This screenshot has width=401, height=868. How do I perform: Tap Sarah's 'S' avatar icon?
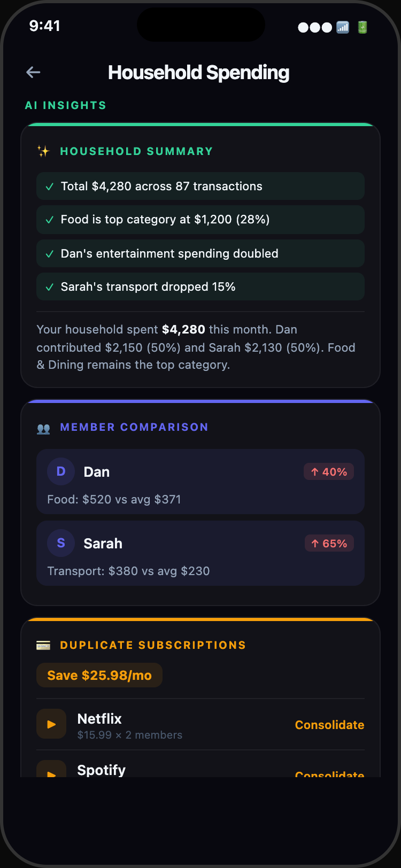pyautogui.click(x=61, y=543)
